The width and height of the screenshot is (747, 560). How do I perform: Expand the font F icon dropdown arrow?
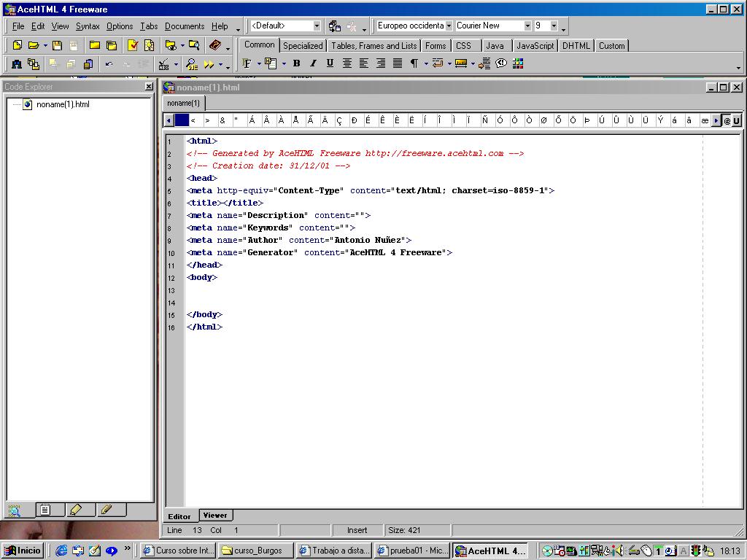tap(259, 64)
